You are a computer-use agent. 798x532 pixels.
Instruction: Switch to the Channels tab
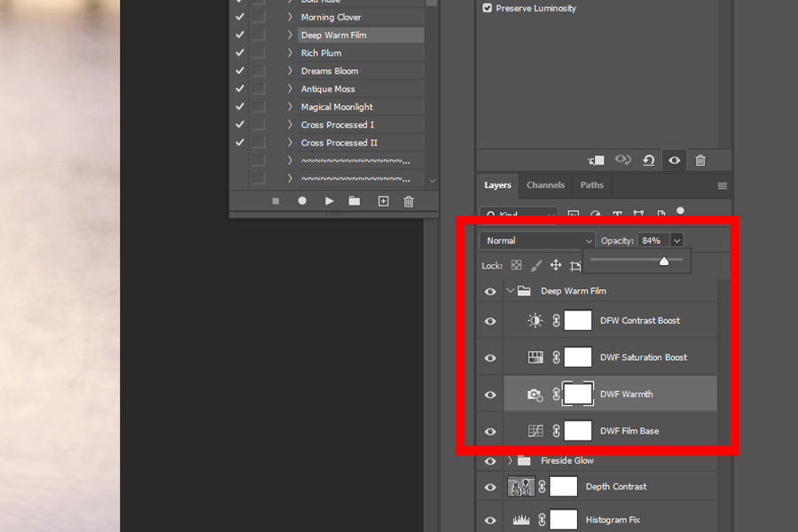click(545, 185)
